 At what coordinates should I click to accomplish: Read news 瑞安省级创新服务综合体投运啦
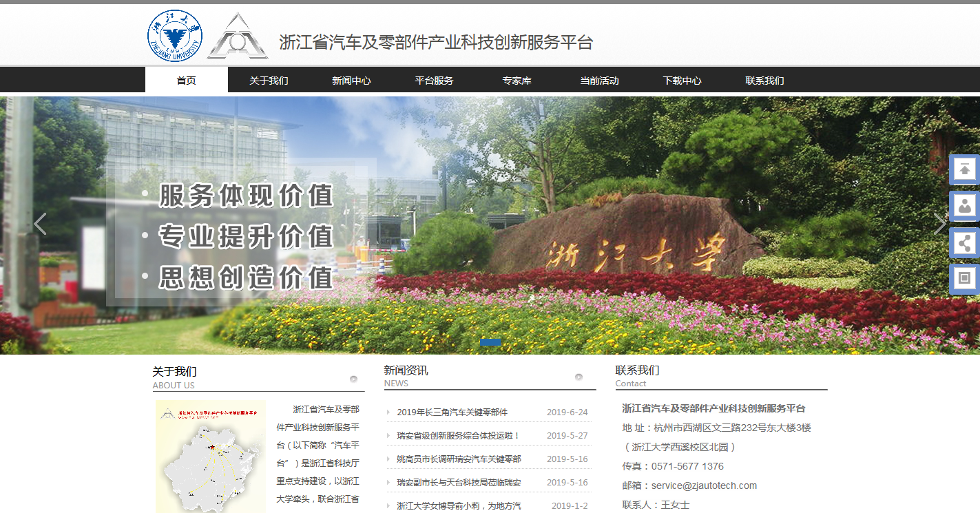[458, 436]
